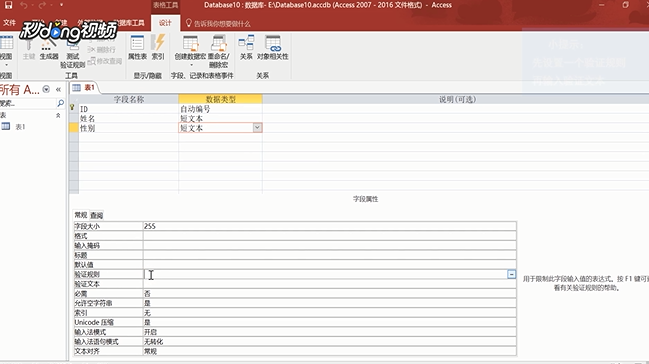Click 输入法语句模式 value 无转化
The width and height of the screenshot is (649, 364).
[x=329, y=341]
